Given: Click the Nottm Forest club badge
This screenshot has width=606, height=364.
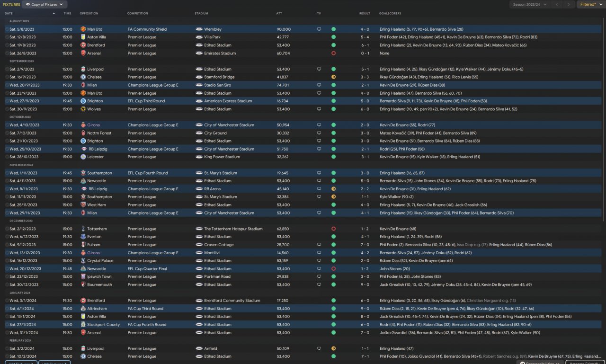Looking at the screenshot, I should (83, 133).
